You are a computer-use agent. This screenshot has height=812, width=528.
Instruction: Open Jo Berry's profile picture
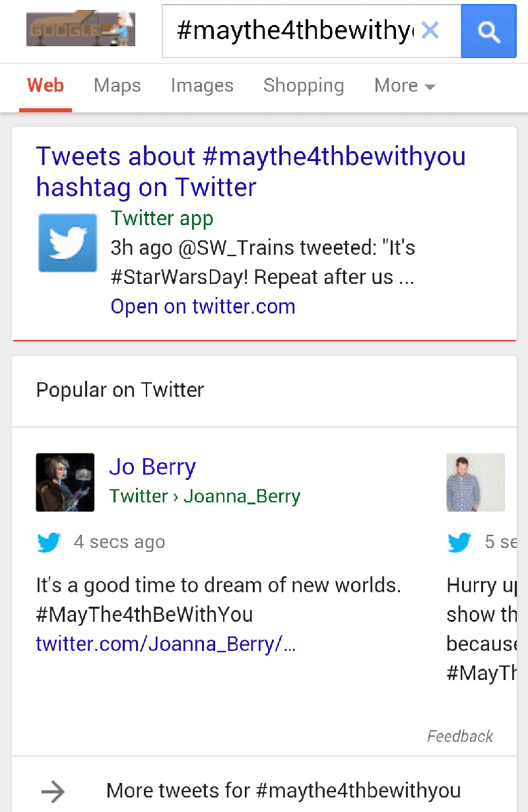65,482
